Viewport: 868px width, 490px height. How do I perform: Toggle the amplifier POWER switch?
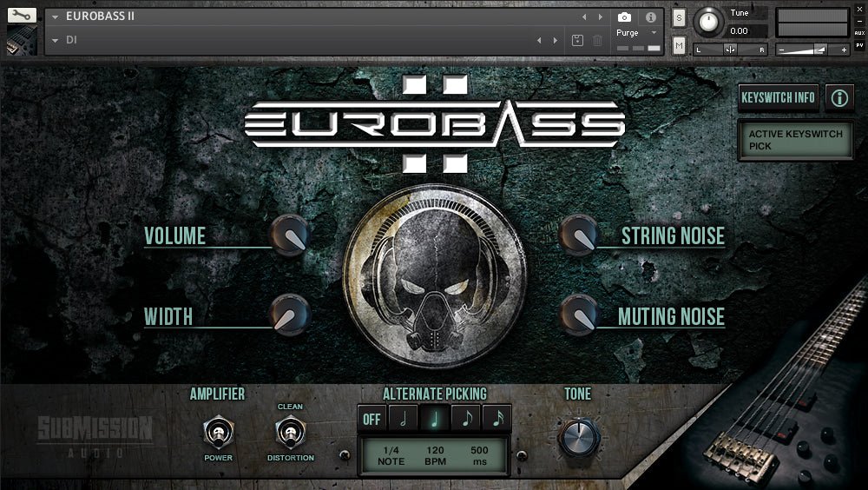point(218,433)
